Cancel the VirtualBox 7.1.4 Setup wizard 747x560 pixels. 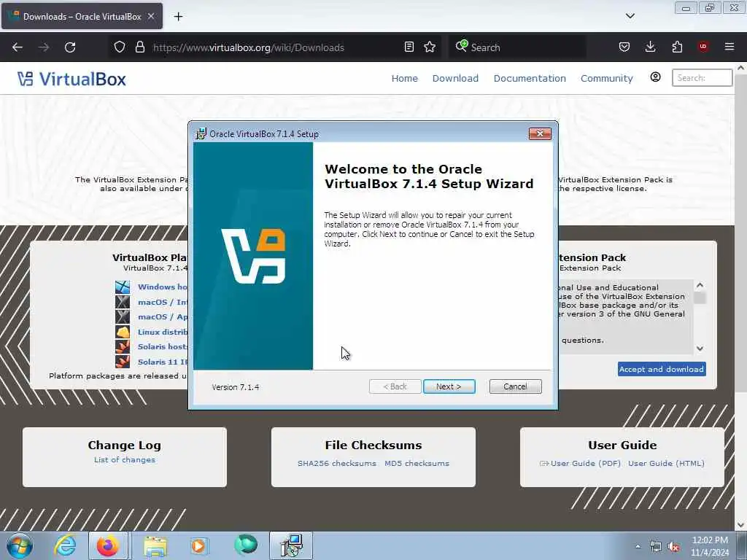516,386
